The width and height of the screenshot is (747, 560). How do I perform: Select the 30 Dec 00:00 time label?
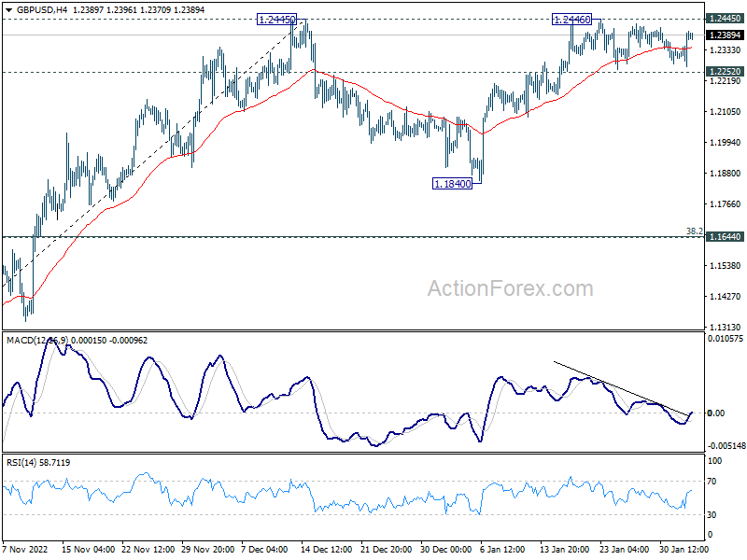point(446,549)
